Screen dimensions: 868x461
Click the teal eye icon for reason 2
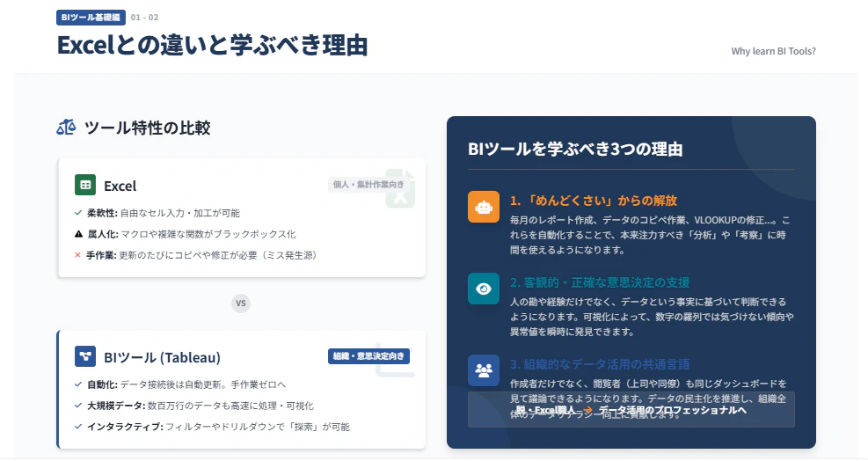click(484, 289)
